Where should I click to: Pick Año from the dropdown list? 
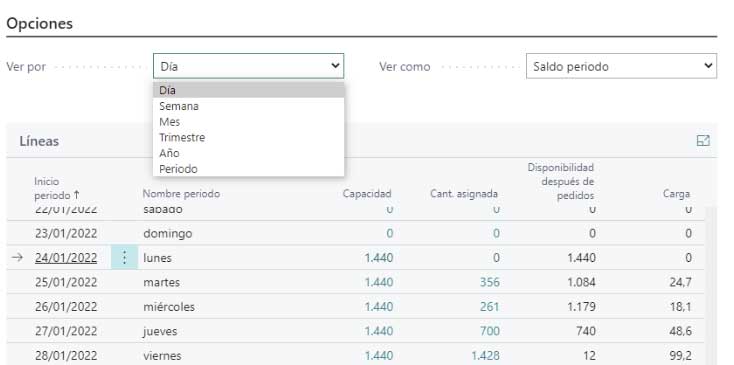[249, 153]
